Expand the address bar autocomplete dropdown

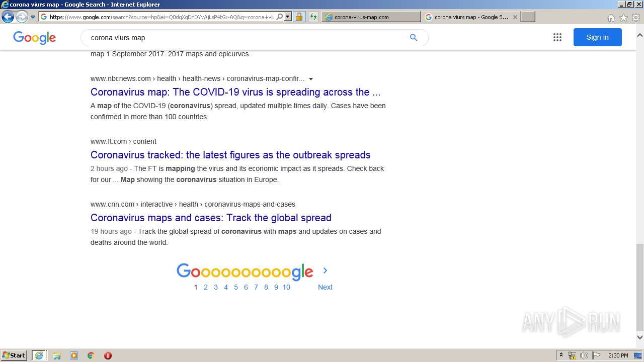[x=288, y=17]
